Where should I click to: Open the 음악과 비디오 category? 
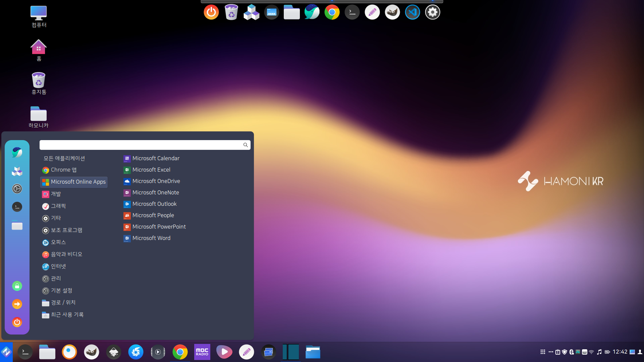point(66,254)
